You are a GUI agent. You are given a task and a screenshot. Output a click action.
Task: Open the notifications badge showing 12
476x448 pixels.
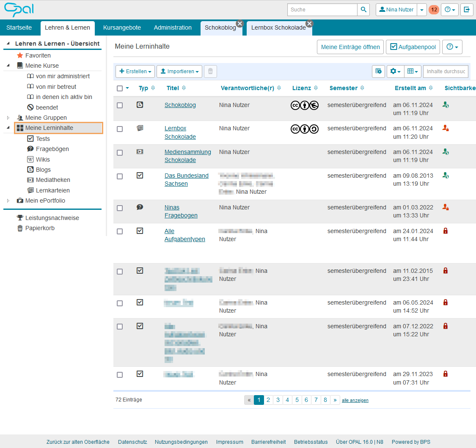pos(434,10)
